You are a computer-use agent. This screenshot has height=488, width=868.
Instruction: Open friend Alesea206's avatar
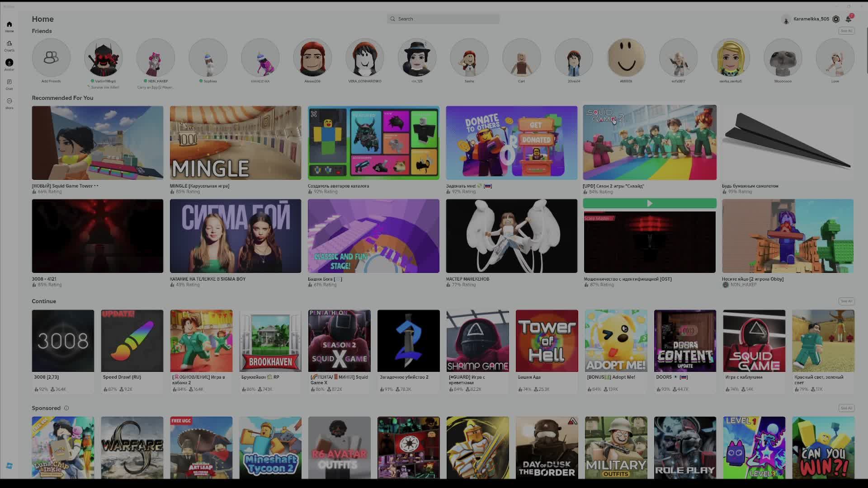pos(312,57)
